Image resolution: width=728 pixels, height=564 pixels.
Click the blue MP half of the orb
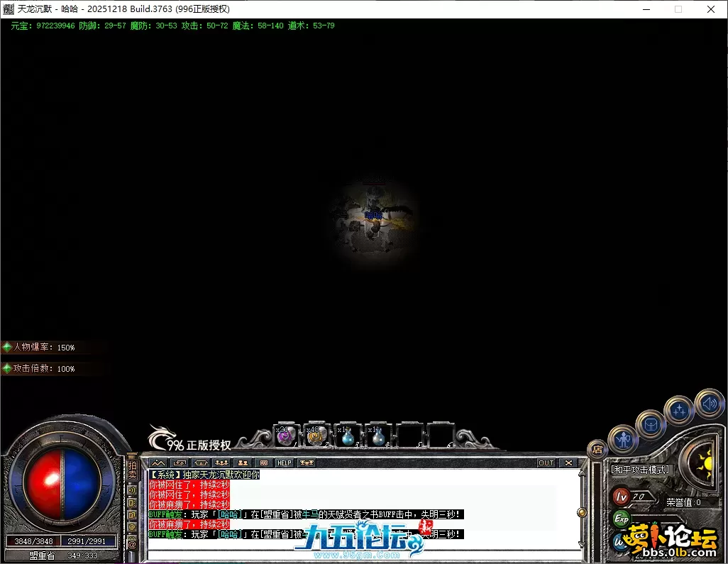(x=82, y=484)
